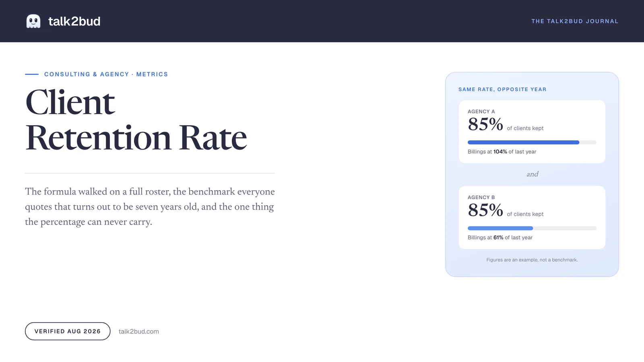Click Agency B's 85% figure
Screen dimensions: 644x362
pos(485,210)
